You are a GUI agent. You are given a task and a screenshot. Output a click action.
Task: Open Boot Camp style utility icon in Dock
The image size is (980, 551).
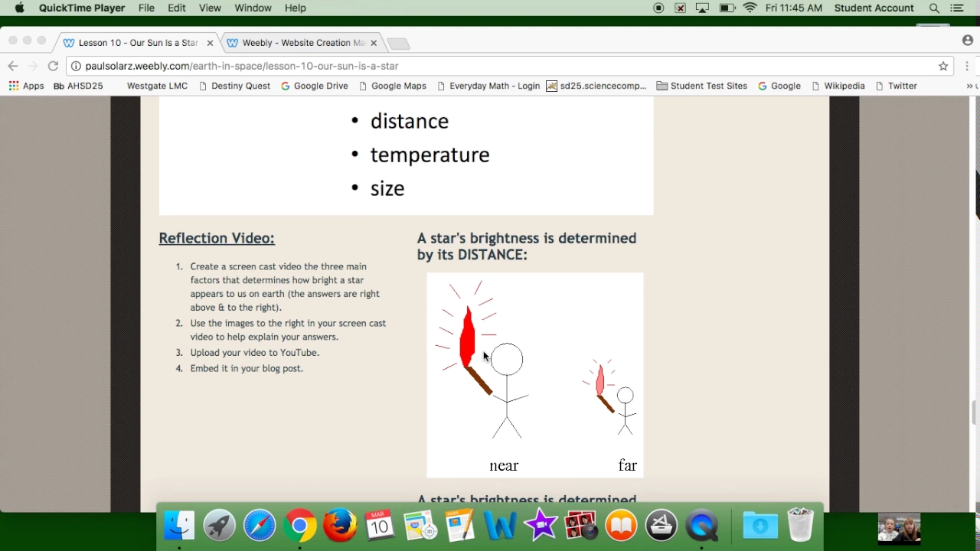[661, 526]
